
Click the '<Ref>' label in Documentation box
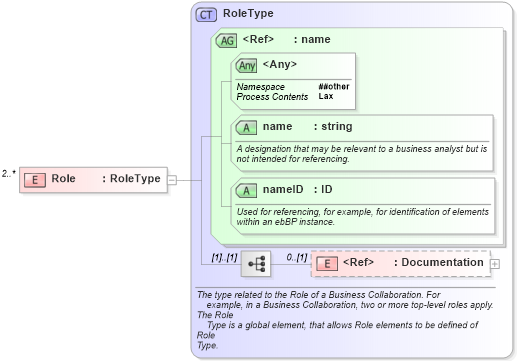[x=358, y=262]
